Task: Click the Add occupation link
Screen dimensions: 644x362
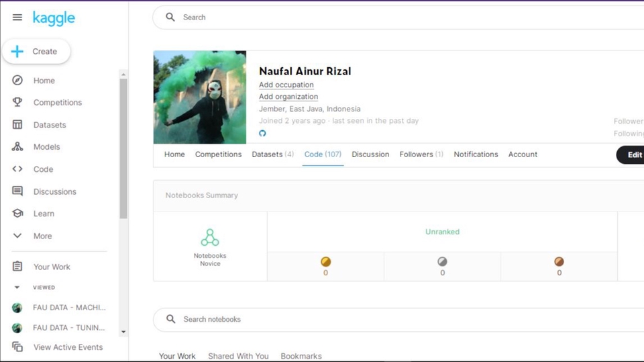Action: [x=286, y=85]
